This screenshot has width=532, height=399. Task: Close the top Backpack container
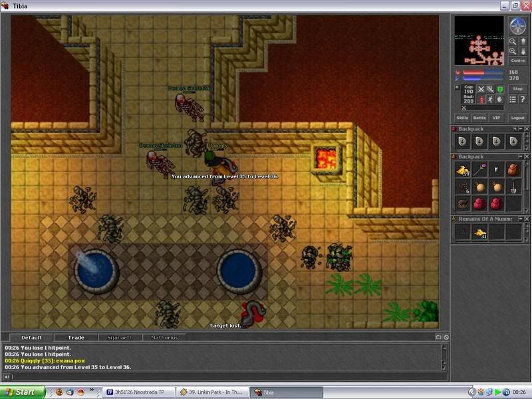527,129
